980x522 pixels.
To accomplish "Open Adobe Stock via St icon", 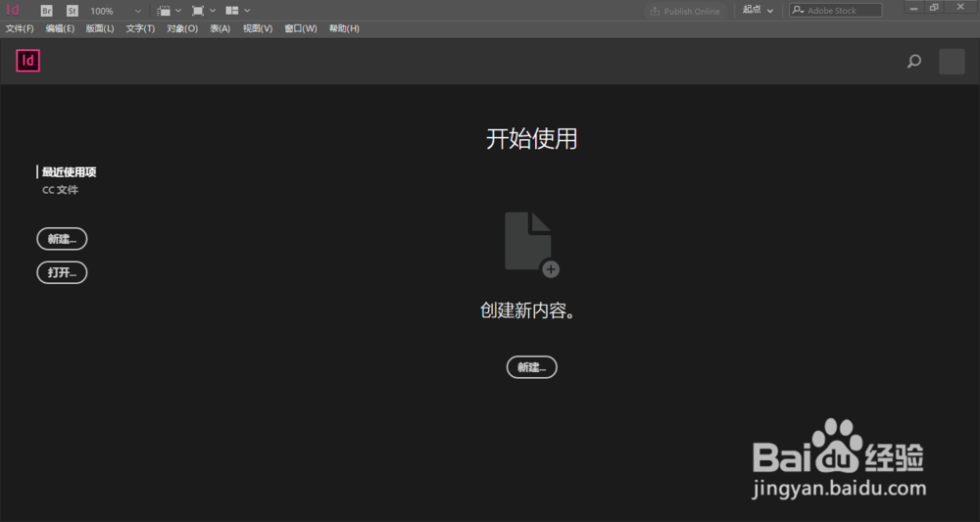I will (73, 11).
